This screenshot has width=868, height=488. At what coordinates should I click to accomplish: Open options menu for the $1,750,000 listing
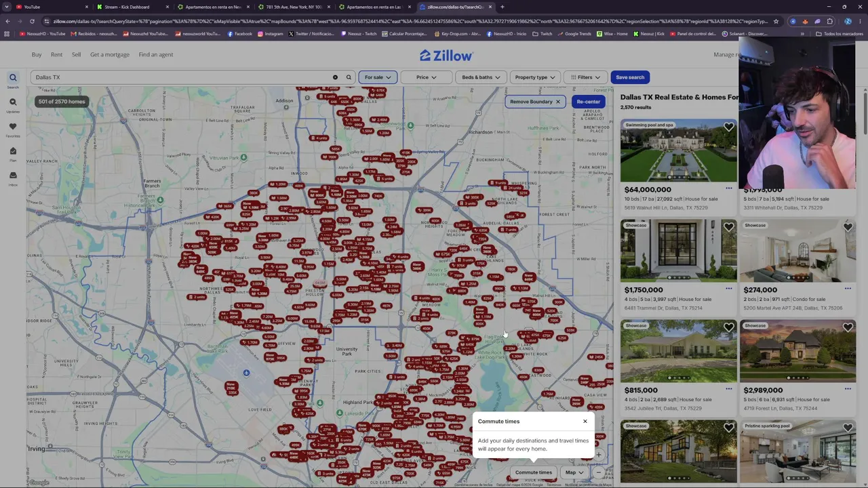click(729, 289)
